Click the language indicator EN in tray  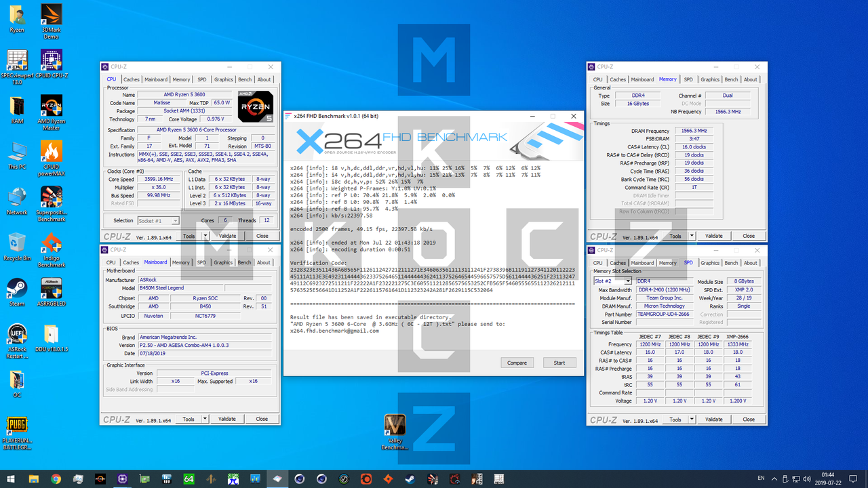click(761, 479)
